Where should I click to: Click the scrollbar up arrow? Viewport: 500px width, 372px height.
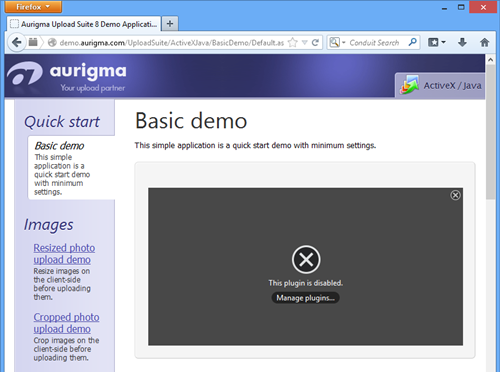pos(490,60)
